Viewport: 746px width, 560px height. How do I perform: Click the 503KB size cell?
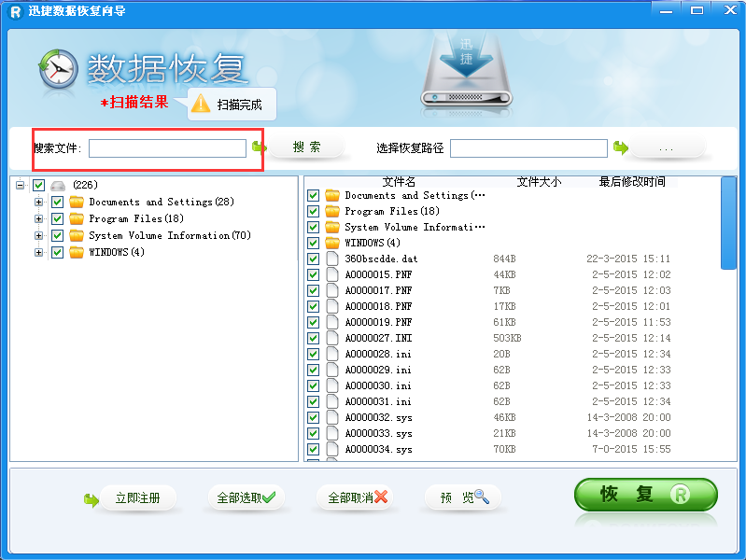(507, 338)
